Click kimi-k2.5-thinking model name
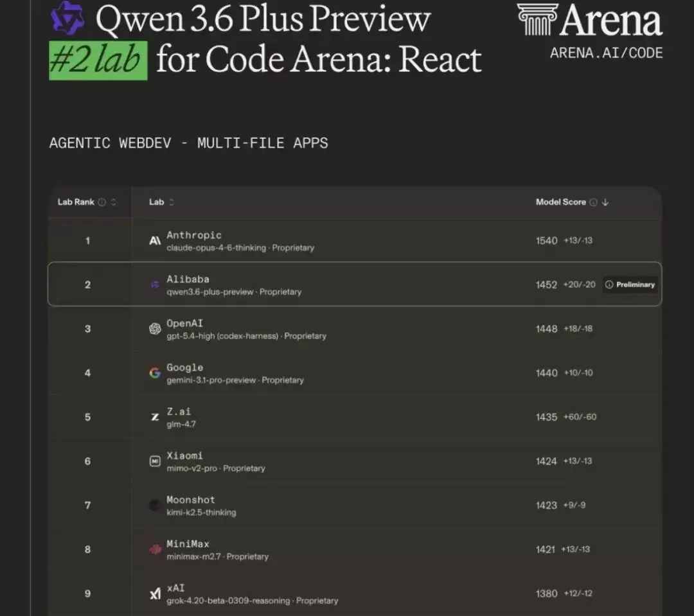The height and width of the screenshot is (616, 694). click(x=201, y=513)
